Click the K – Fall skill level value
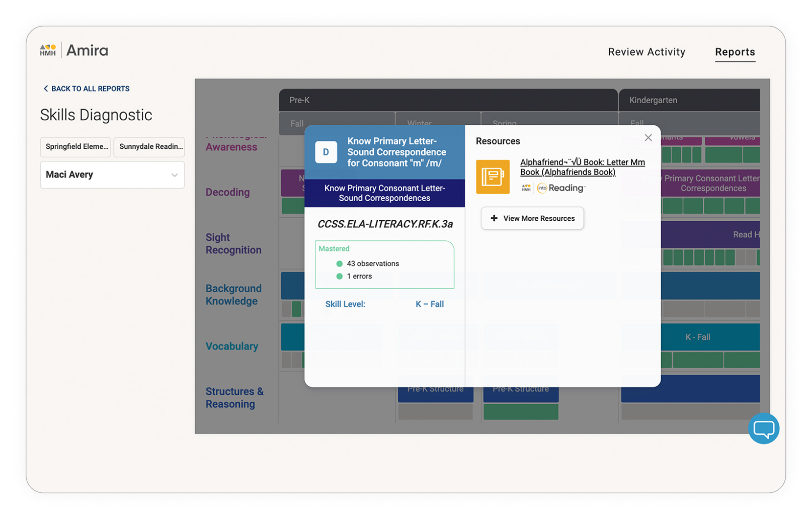The image size is (812, 525). (430, 304)
